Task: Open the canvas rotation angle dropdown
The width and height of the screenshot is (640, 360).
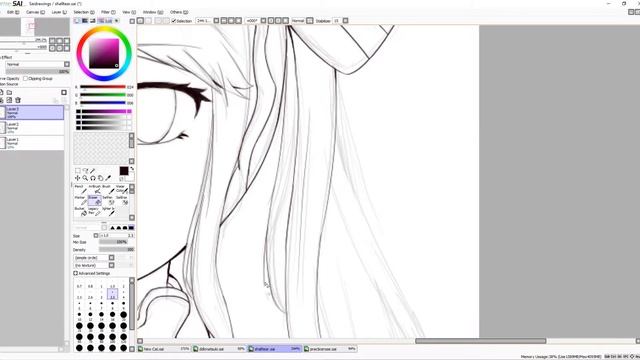Action: coord(263,20)
